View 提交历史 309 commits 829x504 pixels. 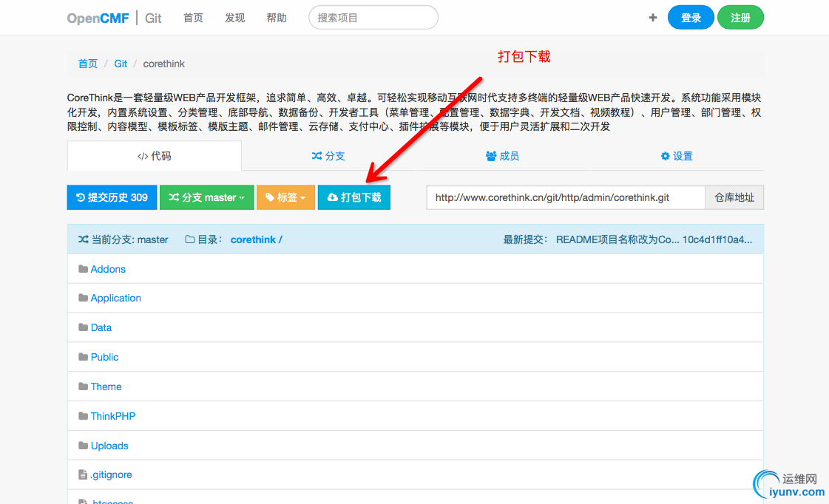tap(112, 197)
